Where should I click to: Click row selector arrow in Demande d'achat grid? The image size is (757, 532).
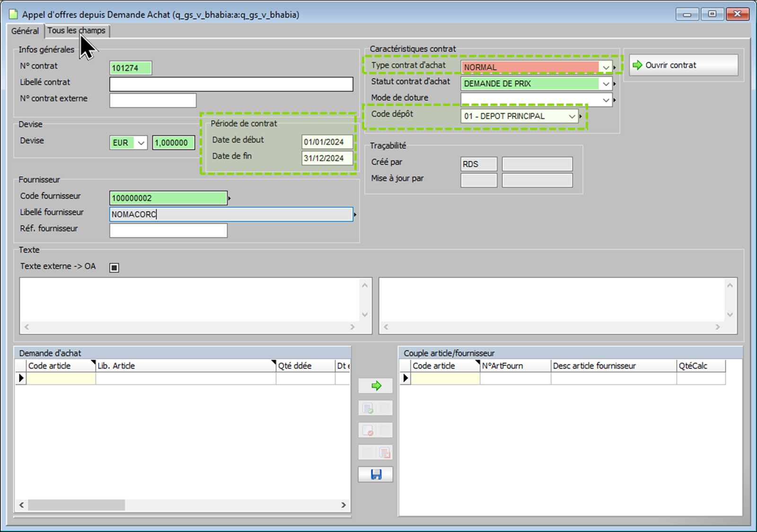point(21,378)
